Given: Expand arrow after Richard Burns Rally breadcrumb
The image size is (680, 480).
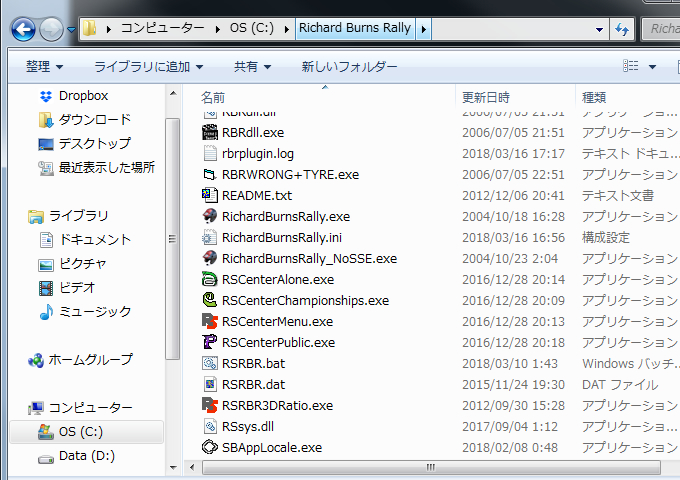Looking at the screenshot, I should coord(424,29).
